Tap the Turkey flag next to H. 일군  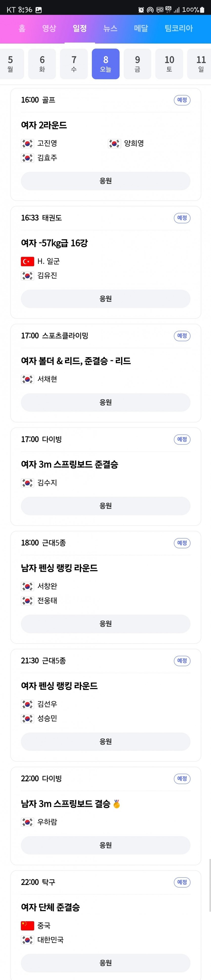tap(28, 261)
